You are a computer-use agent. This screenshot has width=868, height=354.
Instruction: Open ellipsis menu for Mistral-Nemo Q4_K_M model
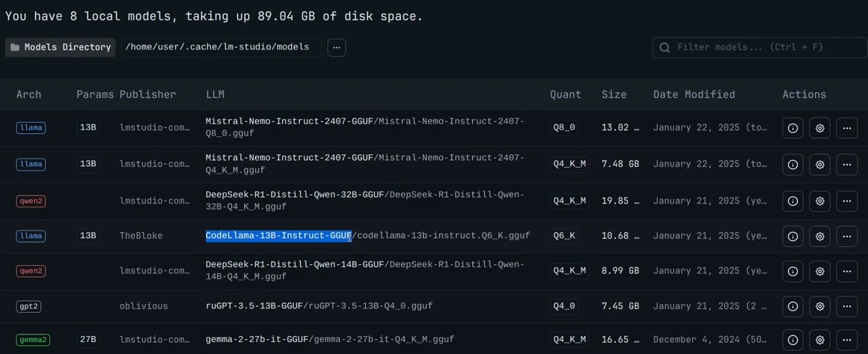point(846,165)
